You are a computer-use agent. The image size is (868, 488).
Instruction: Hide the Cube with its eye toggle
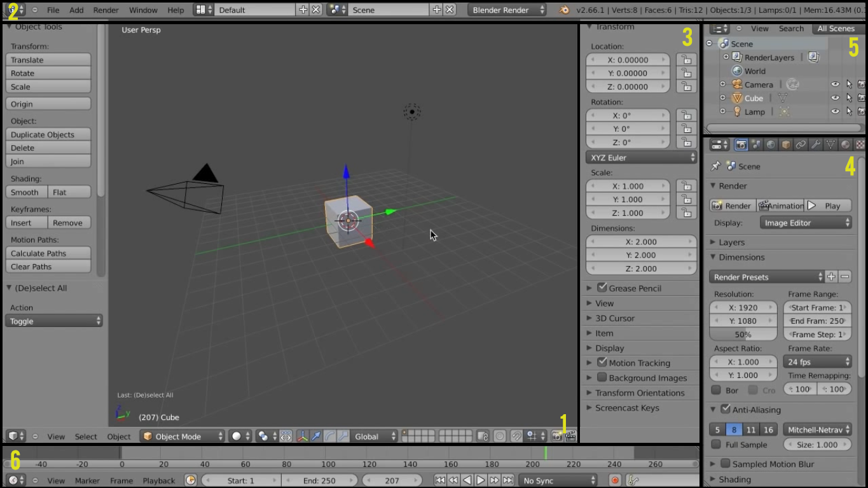[835, 97]
